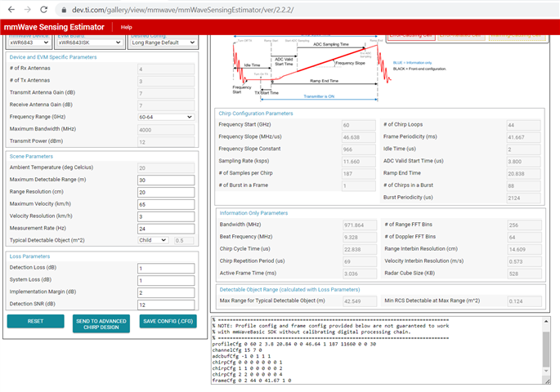Click Min RCS Detectable value 0.124

coord(525,301)
